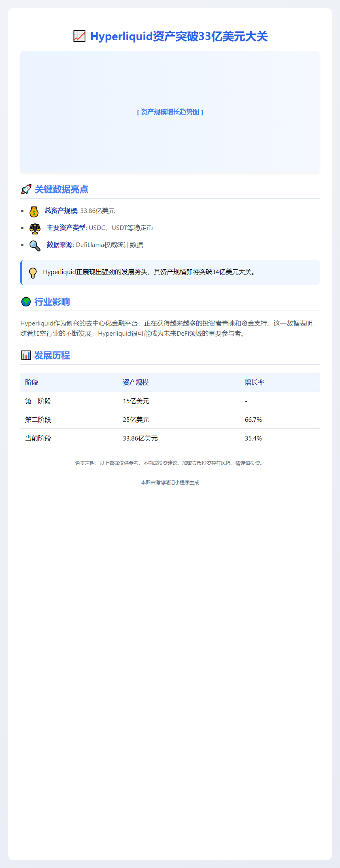Image resolution: width=340 pixels, height=868 pixels.
Task: Click the globe icon beside 行业影响
Action: pyautogui.click(x=26, y=302)
